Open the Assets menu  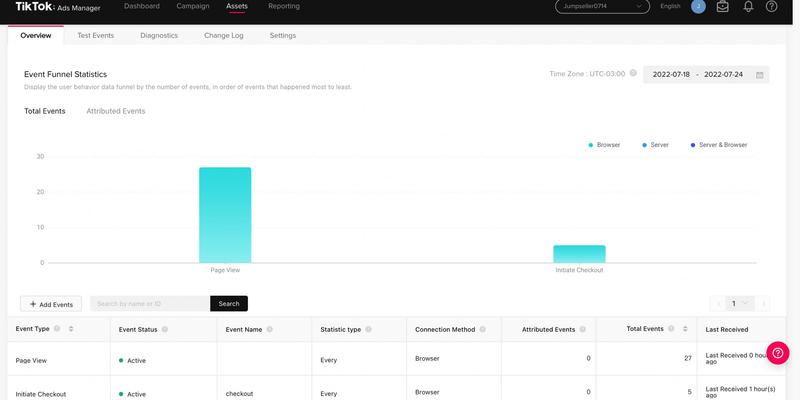[237, 6]
